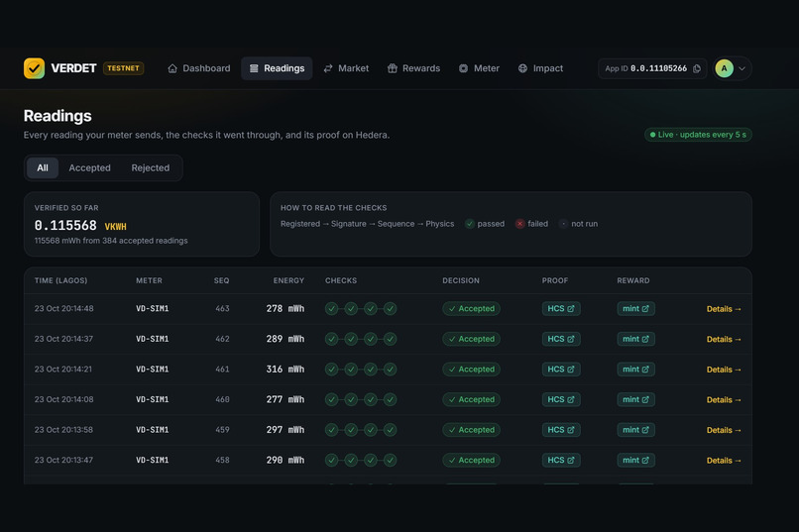
Task: Open HCS proof for sequence 459
Action: tap(561, 430)
